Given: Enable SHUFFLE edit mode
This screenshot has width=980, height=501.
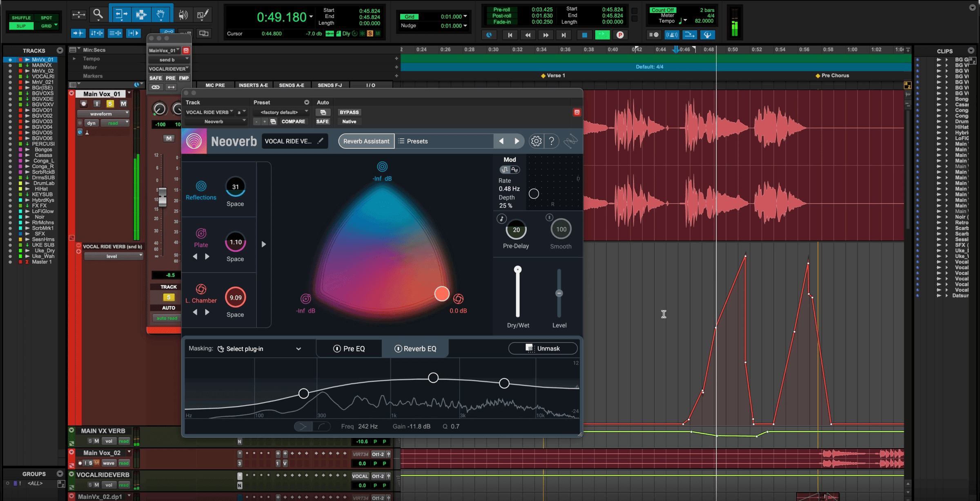Looking at the screenshot, I should point(21,18).
